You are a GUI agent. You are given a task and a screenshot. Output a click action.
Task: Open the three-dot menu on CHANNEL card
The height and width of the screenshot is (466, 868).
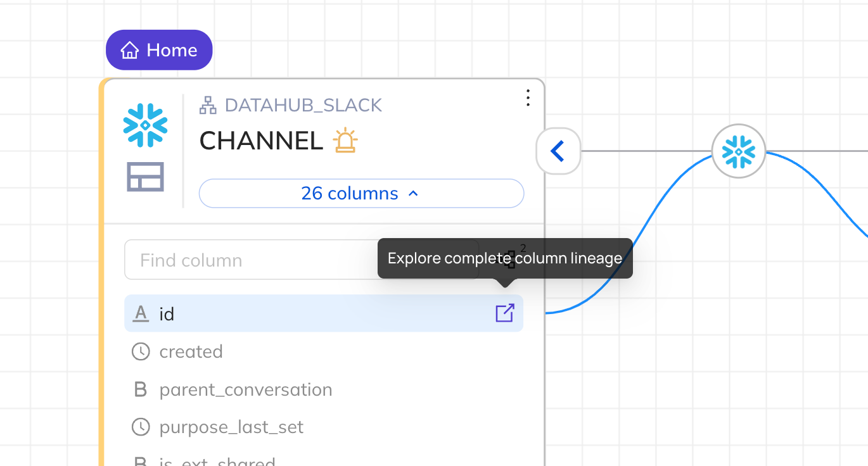click(528, 98)
